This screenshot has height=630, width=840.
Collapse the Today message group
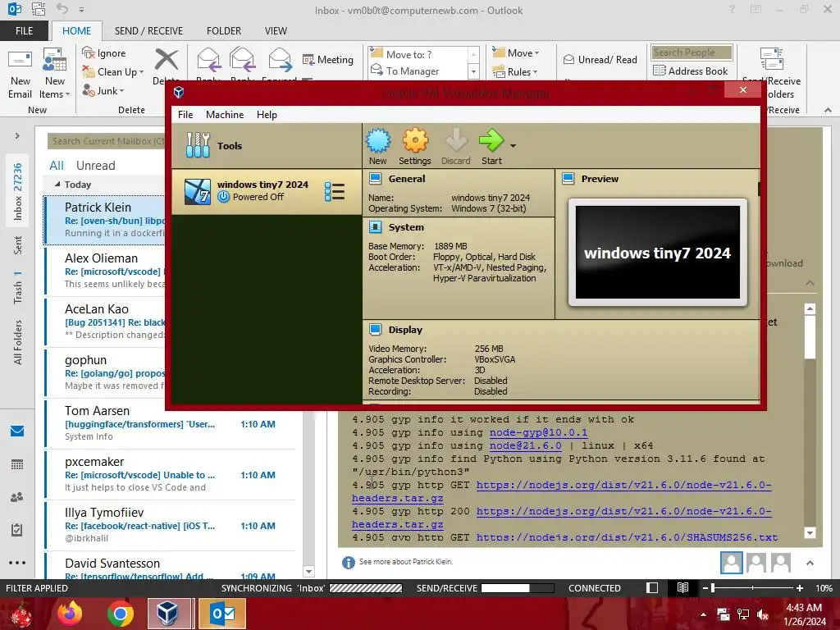[57, 184]
